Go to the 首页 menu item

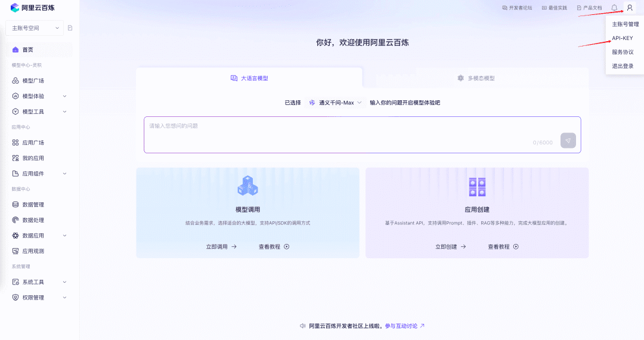coord(39,50)
